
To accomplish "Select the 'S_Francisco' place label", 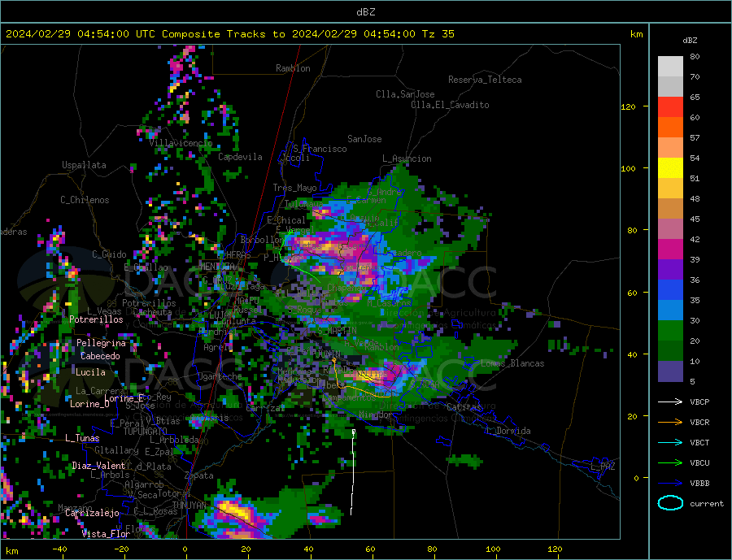I will [x=320, y=149].
